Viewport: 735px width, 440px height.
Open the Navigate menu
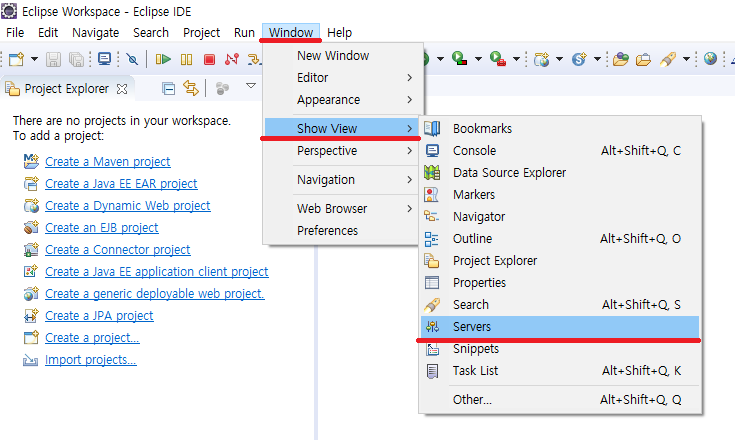click(x=96, y=33)
